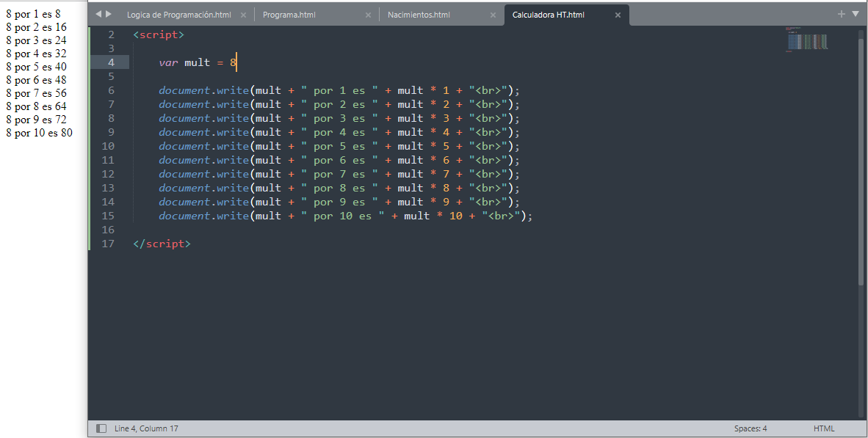Click browser output '8 por 6 es 48'
The height and width of the screenshot is (438, 868).
tap(37, 80)
